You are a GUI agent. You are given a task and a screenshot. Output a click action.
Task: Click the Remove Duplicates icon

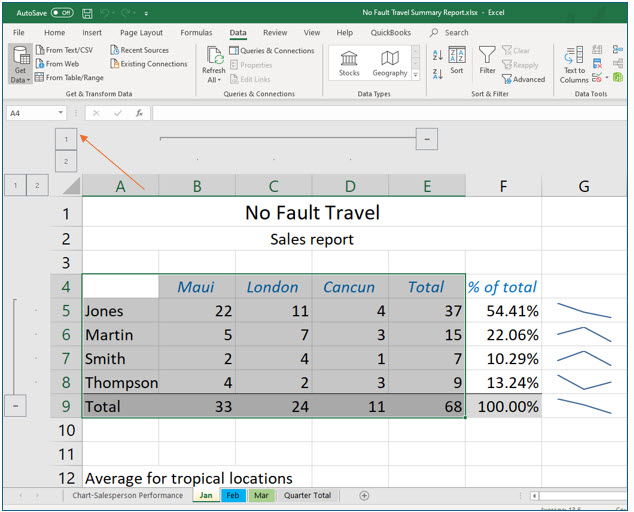(597, 63)
